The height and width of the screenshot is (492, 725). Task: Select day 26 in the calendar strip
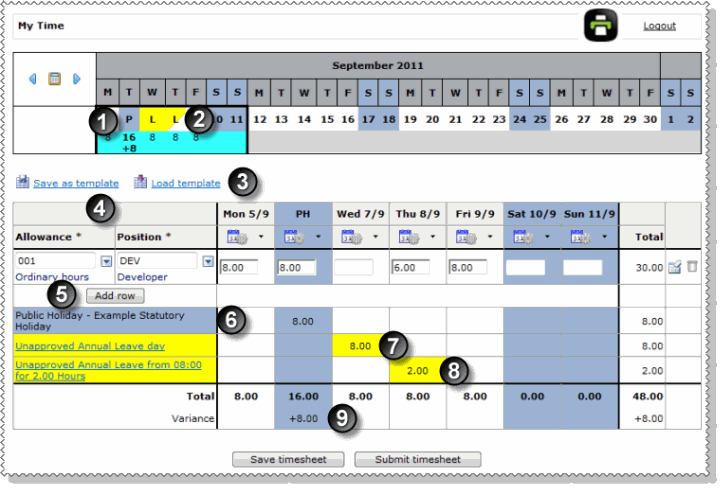click(x=561, y=119)
